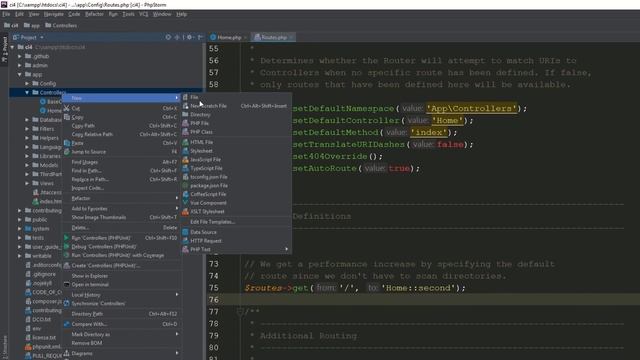The width and height of the screenshot is (640, 360).
Task: Open the Refactor menu in menu bar
Action: (94, 14)
